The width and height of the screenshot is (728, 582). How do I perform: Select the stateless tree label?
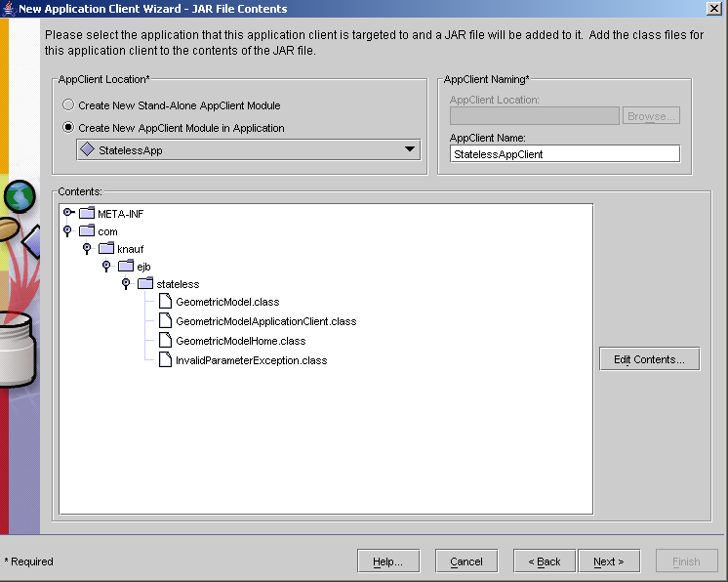tap(178, 284)
